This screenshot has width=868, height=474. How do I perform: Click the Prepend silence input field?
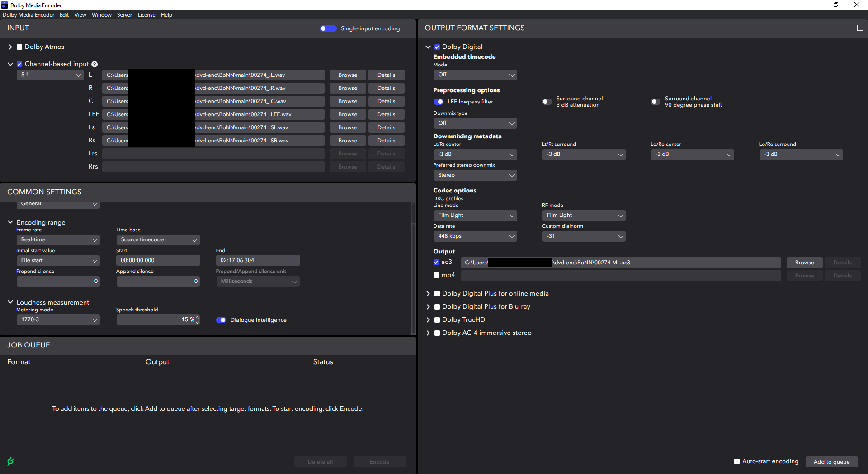point(58,282)
